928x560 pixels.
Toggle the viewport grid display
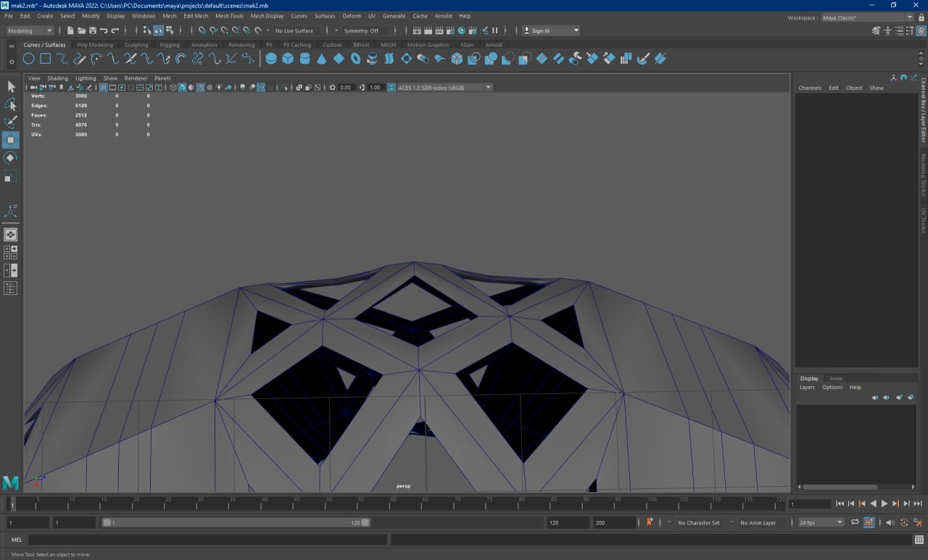[x=103, y=87]
